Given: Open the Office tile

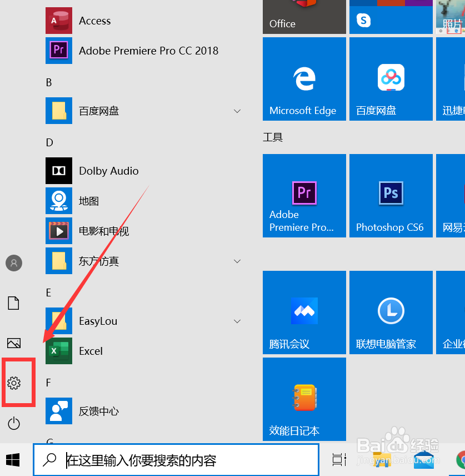Looking at the screenshot, I should [x=304, y=17].
